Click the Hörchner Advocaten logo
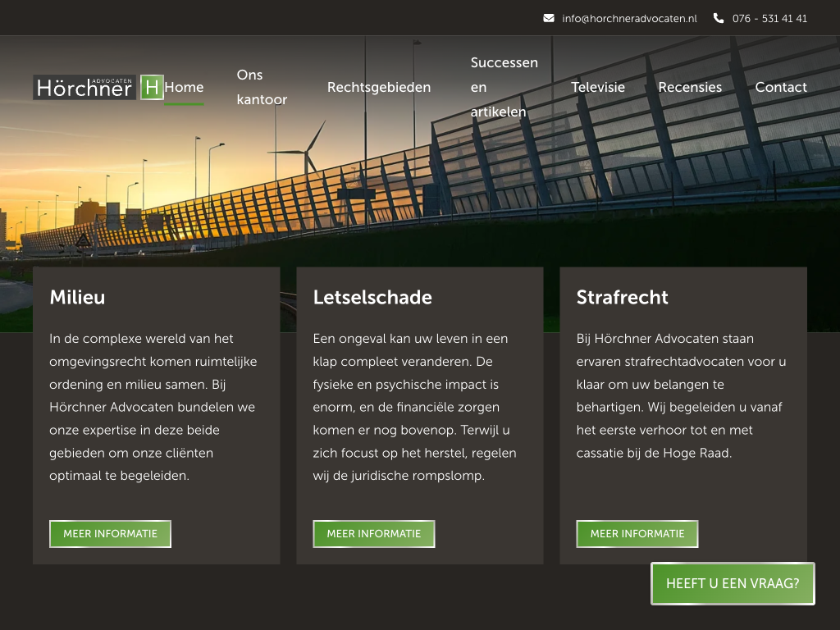 (84, 88)
